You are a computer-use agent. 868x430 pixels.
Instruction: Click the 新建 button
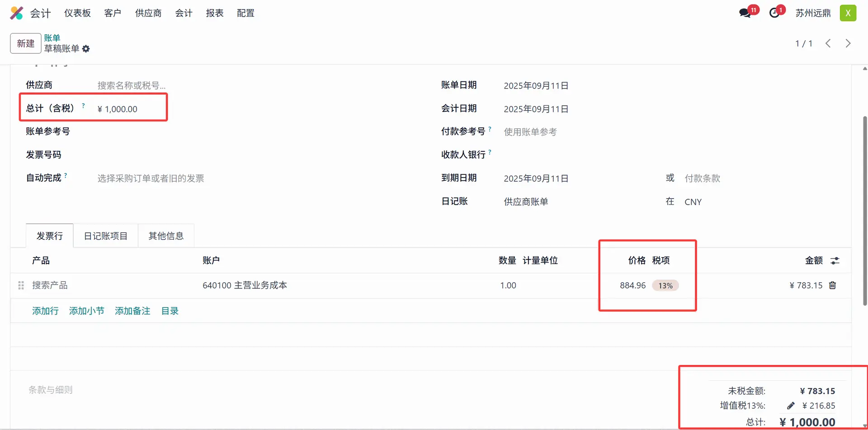pos(26,43)
